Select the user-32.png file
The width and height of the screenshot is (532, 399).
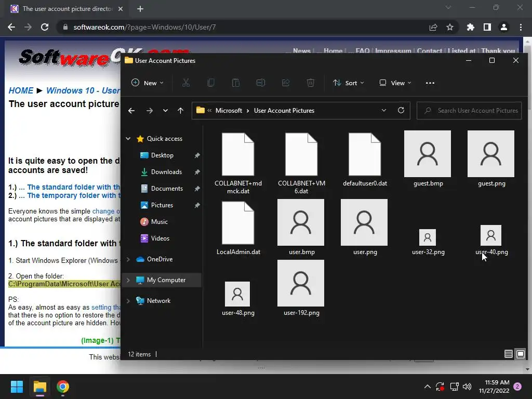[x=428, y=242]
